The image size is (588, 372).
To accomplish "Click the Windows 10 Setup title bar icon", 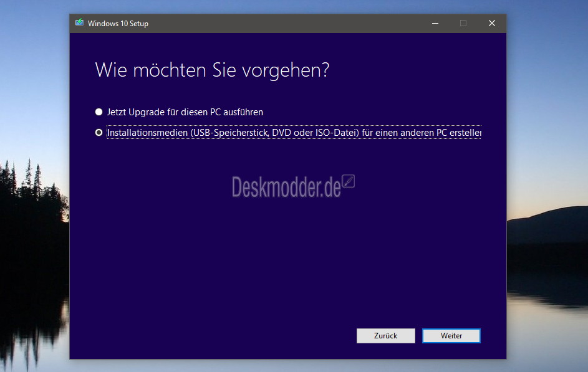I will [x=79, y=23].
